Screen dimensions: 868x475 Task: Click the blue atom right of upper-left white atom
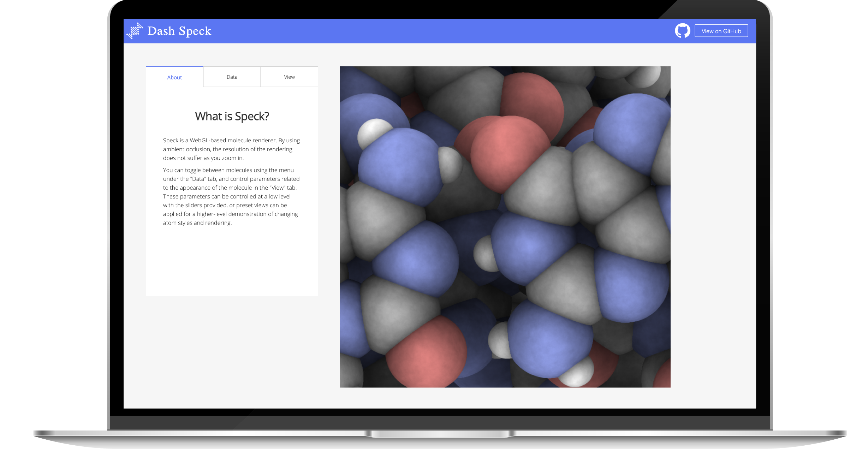399,166
